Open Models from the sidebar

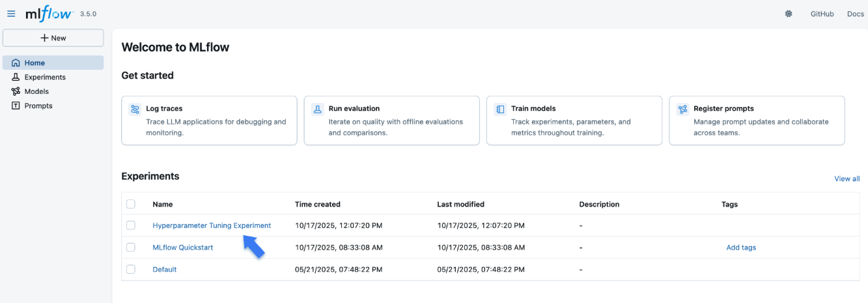[53, 91]
